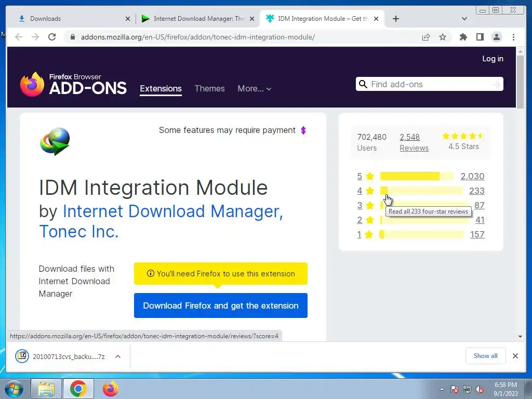Toggle the Chrome side panel icon
This screenshot has width=532, height=399.
point(480,37)
